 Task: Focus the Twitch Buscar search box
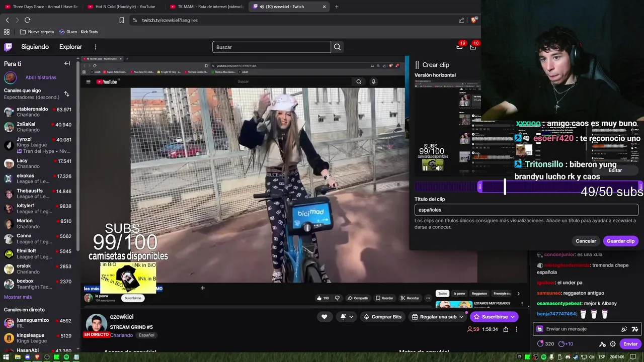click(272, 47)
